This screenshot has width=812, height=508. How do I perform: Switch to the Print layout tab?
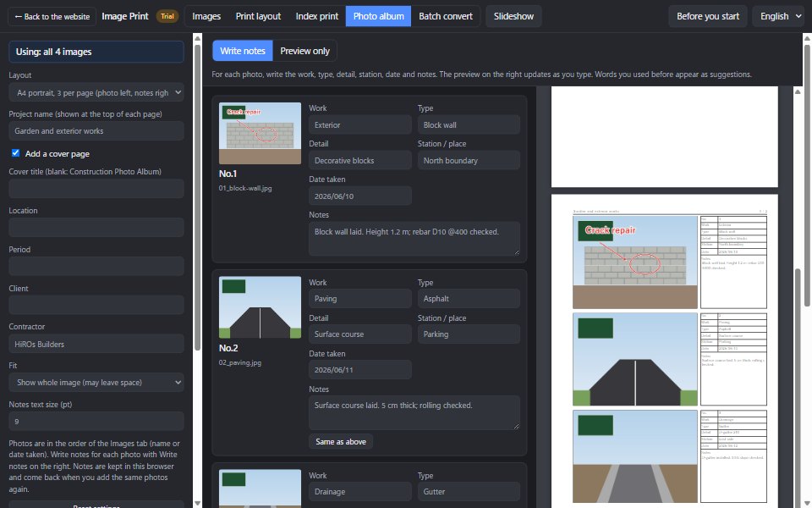(x=258, y=16)
